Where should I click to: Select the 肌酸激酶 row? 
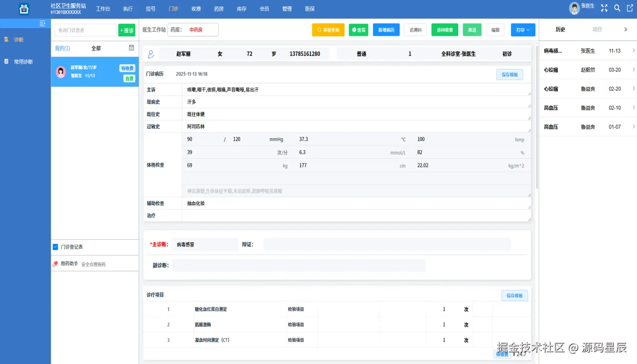[337, 325]
